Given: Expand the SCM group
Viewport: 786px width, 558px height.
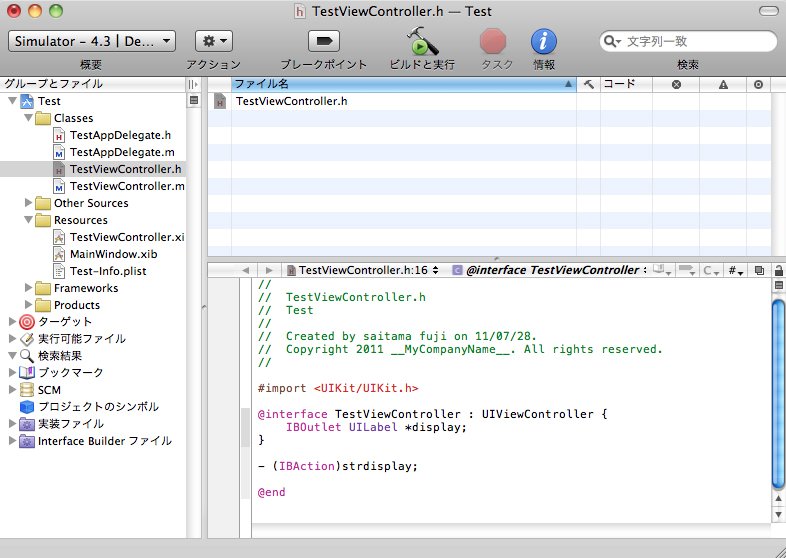Looking at the screenshot, I should [13, 390].
